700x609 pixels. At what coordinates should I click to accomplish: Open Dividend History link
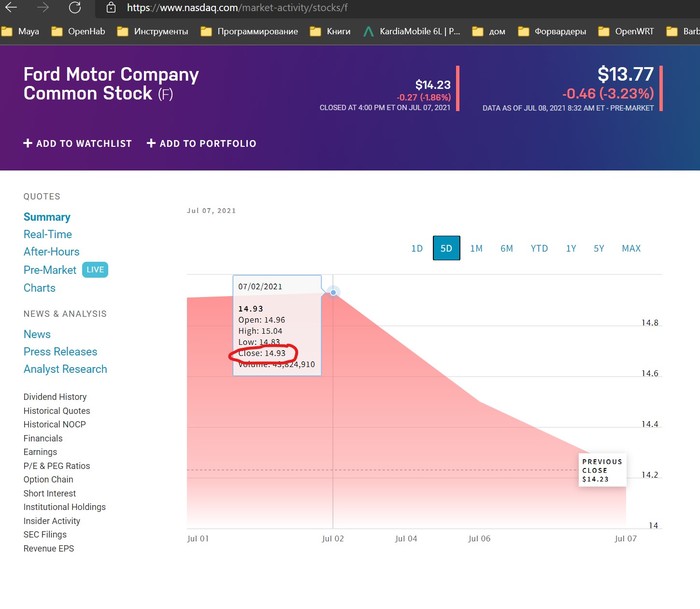55,397
